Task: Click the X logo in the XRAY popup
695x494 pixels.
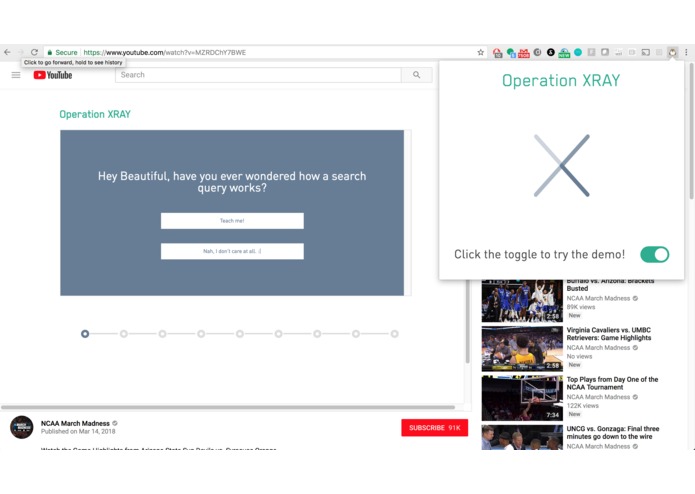Action: [x=562, y=165]
